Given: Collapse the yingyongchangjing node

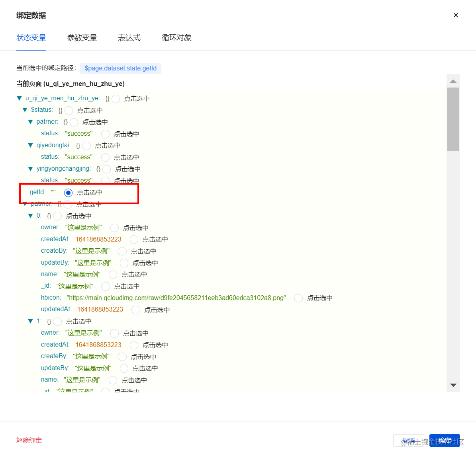Looking at the screenshot, I should (30, 169).
